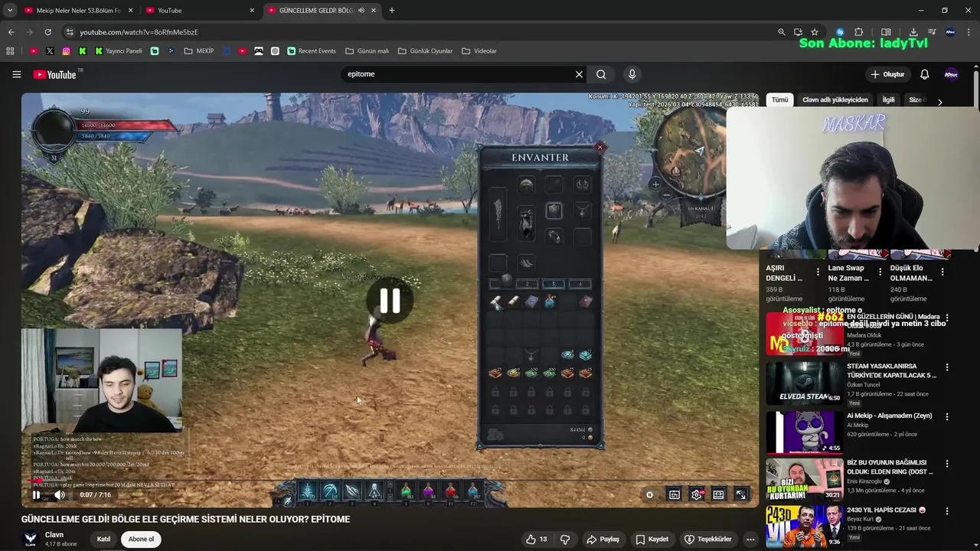Show more filter chips with the arrow

(x=939, y=102)
